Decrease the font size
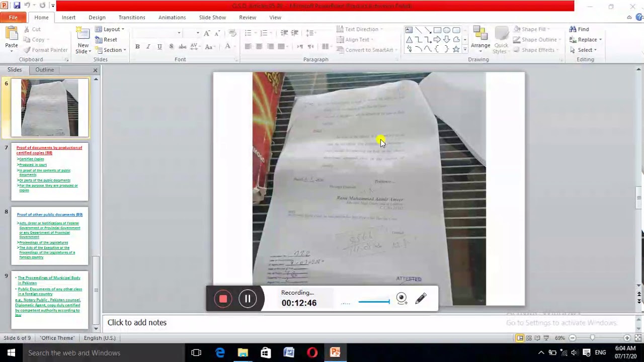This screenshot has width=644, height=362. click(x=217, y=33)
